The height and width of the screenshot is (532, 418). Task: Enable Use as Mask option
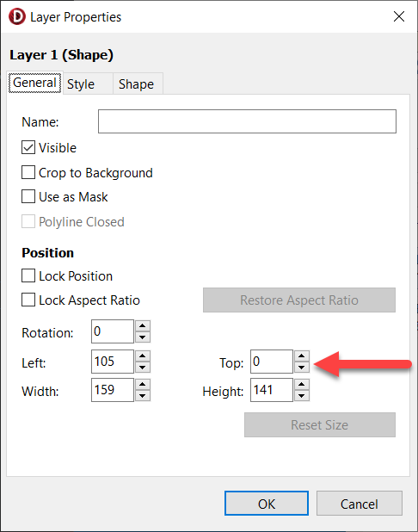[x=28, y=196]
